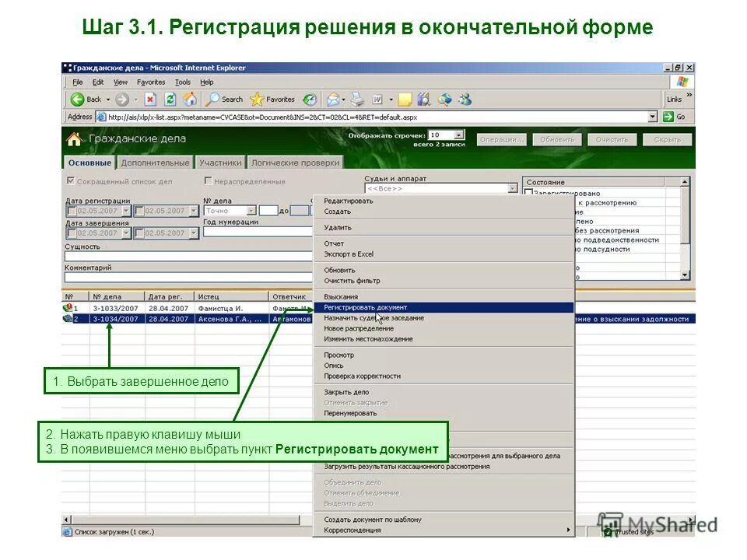Click the status icon of row 1

click(68, 308)
